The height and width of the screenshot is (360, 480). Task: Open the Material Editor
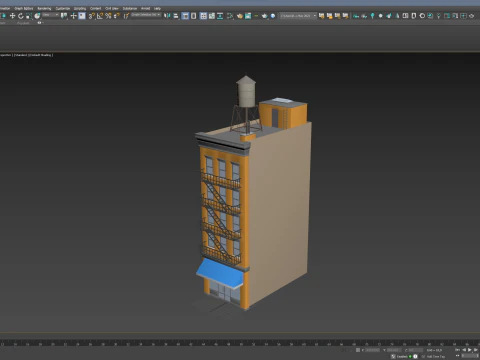click(230, 16)
